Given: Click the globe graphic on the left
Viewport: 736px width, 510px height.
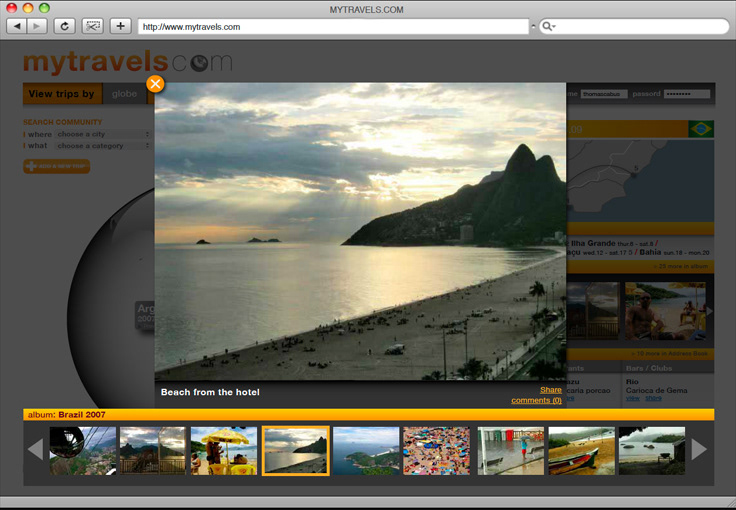Looking at the screenshot, I should [x=111, y=298].
